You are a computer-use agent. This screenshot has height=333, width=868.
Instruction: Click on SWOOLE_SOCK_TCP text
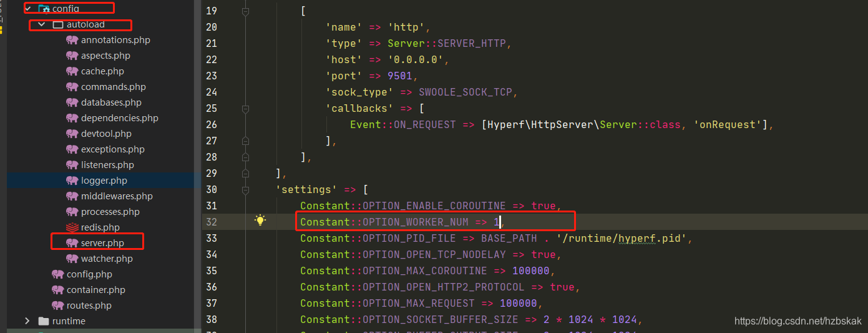click(465, 92)
